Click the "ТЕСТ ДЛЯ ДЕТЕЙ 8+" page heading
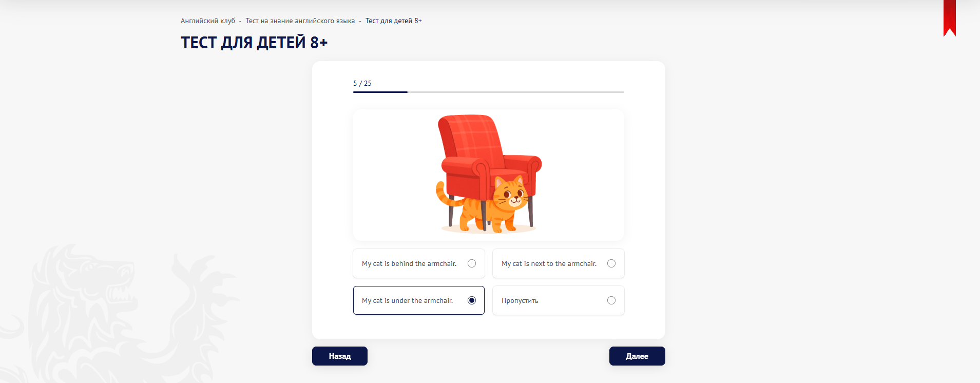Viewport: 980px width, 383px height. point(254,42)
